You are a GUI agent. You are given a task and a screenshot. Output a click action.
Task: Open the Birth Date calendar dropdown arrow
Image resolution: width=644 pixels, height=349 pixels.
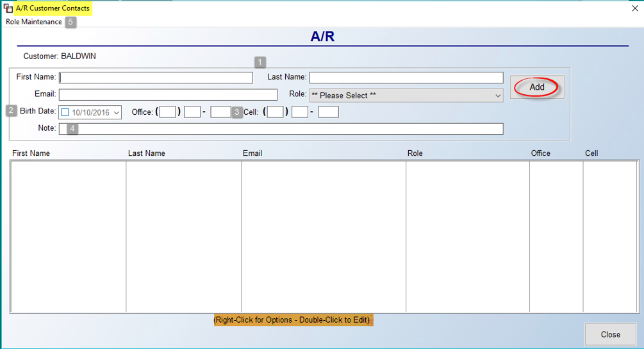(116, 113)
